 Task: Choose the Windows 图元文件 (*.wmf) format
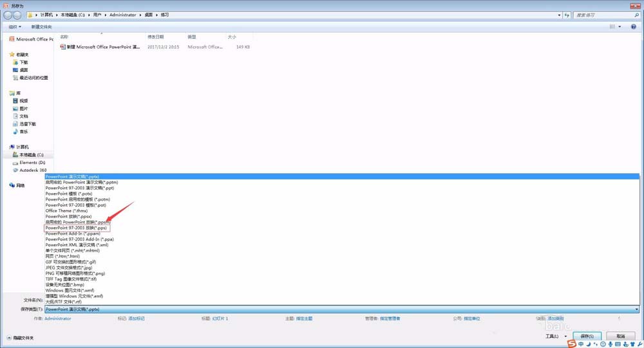[342, 290]
